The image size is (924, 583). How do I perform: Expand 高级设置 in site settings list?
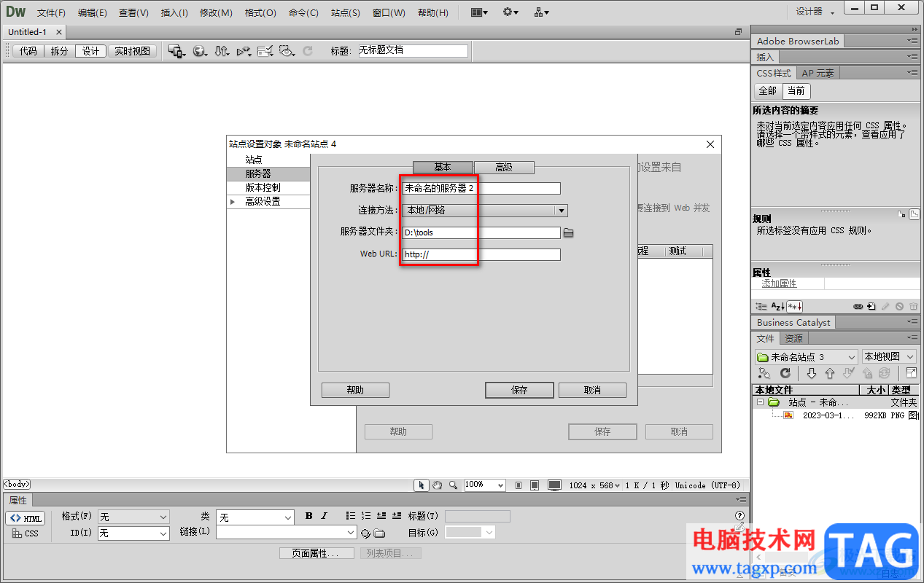click(x=233, y=202)
